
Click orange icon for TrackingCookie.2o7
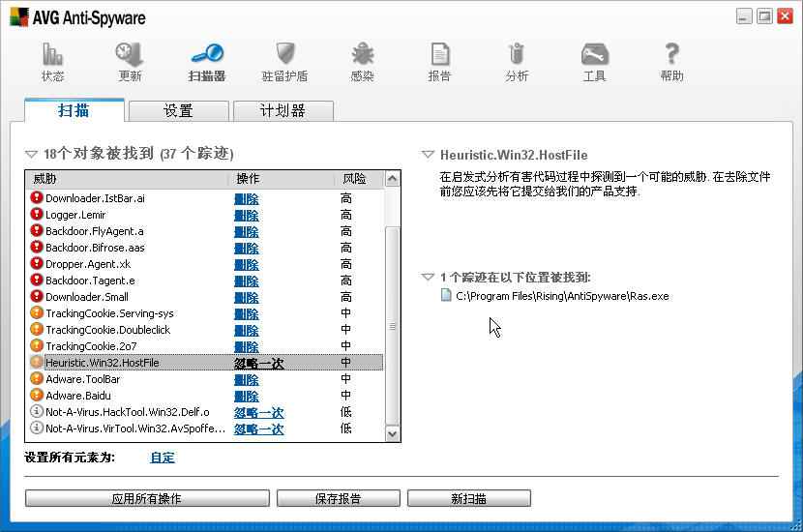pos(37,345)
